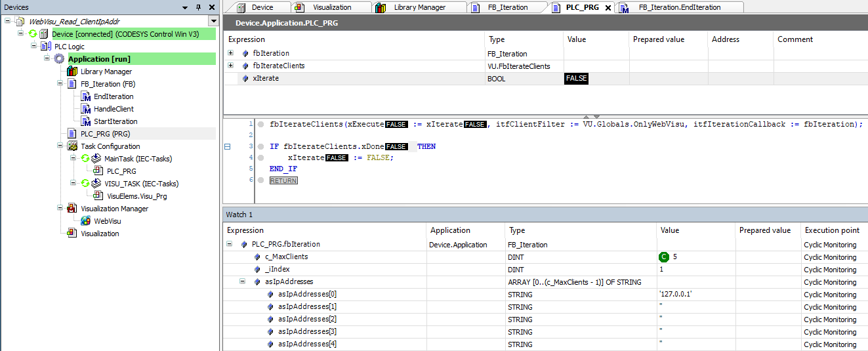Click the EndIteration method icon
Viewport: 868px width, 351px height.
(85, 96)
